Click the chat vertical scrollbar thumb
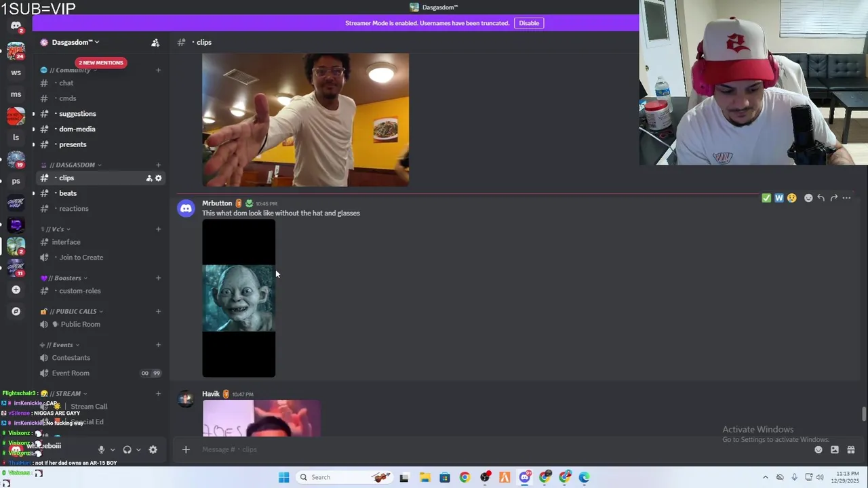The image size is (868, 488). (x=863, y=414)
